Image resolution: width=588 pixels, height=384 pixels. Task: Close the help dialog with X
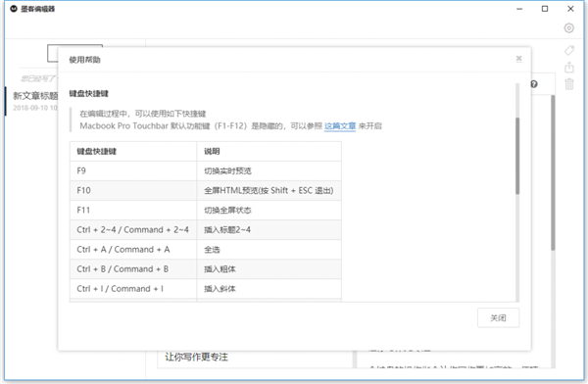pyautogui.click(x=519, y=59)
